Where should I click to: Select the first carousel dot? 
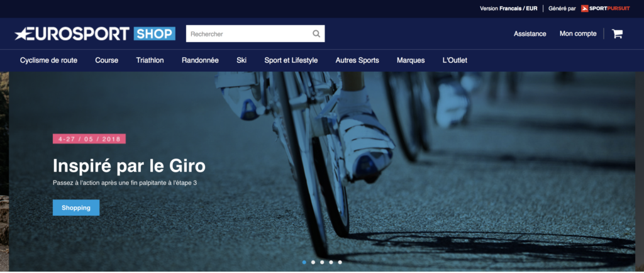click(x=304, y=262)
